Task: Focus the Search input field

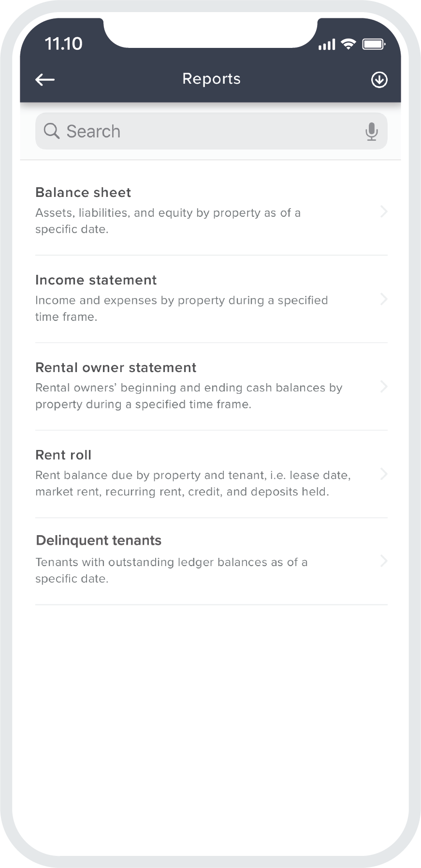Action: click(211, 131)
